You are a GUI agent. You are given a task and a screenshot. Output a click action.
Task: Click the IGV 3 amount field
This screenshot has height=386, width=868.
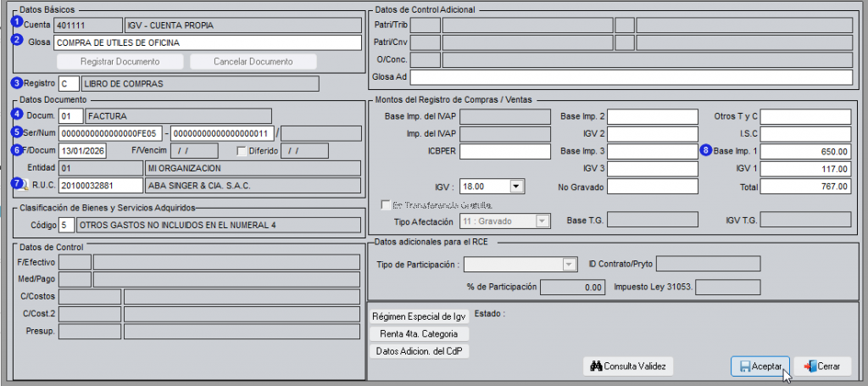(652, 168)
